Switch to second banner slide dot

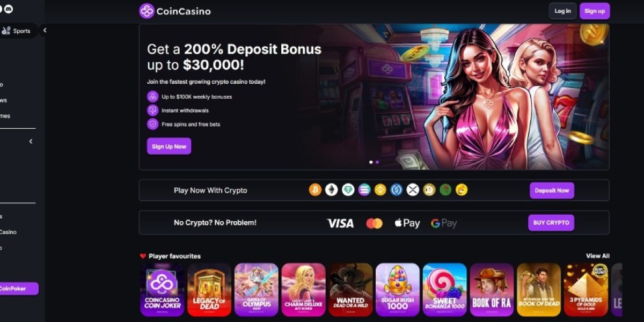377,162
